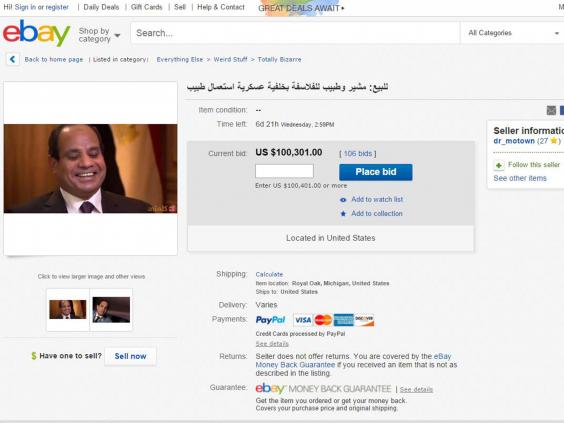The width and height of the screenshot is (564, 423).
Task: Click the PayPal logo
Action: (x=270, y=320)
